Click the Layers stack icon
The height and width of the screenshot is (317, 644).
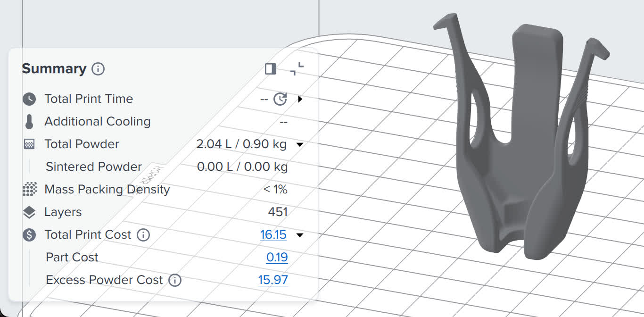pos(29,212)
